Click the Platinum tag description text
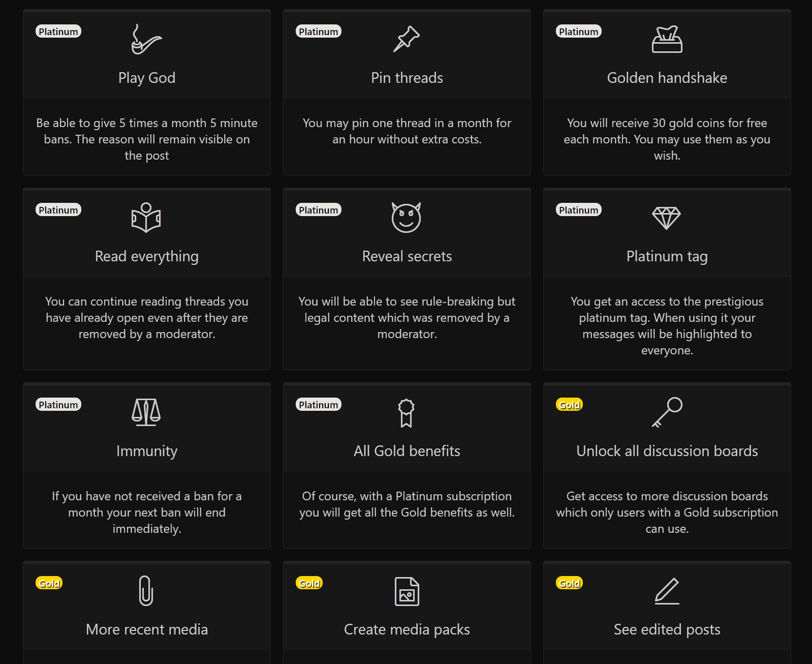The height and width of the screenshot is (664, 812). click(667, 326)
